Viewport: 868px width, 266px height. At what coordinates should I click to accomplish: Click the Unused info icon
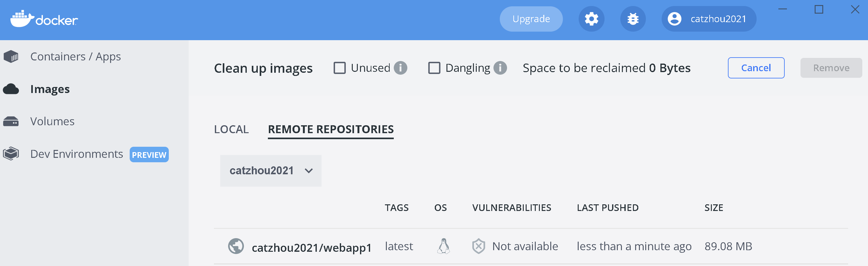[x=400, y=68]
